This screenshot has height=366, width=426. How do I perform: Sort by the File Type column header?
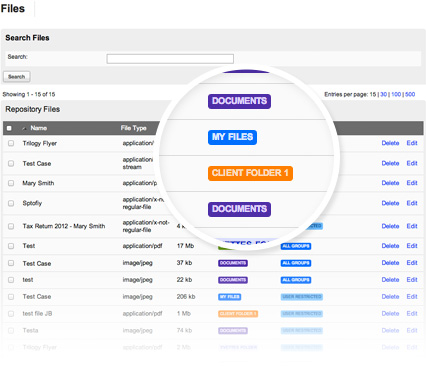pos(133,128)
